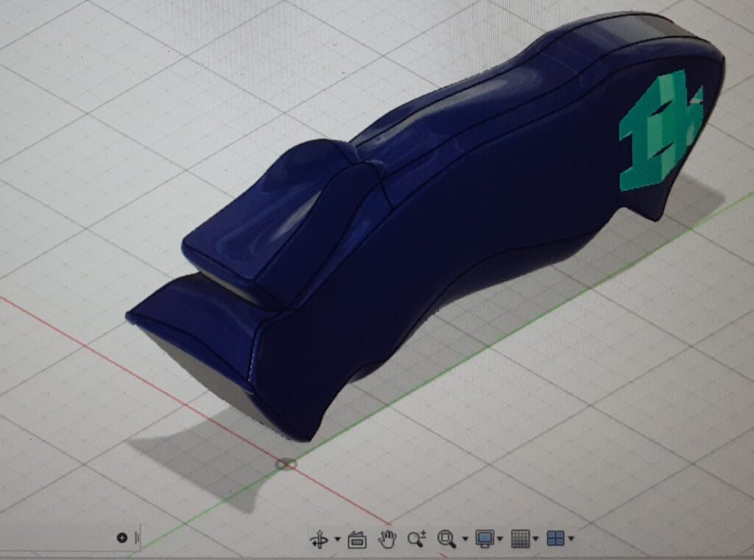Activate the Orbit tool icon
Image resolution: width=754 pixels, height=560 pixels.
pos(319,539)
